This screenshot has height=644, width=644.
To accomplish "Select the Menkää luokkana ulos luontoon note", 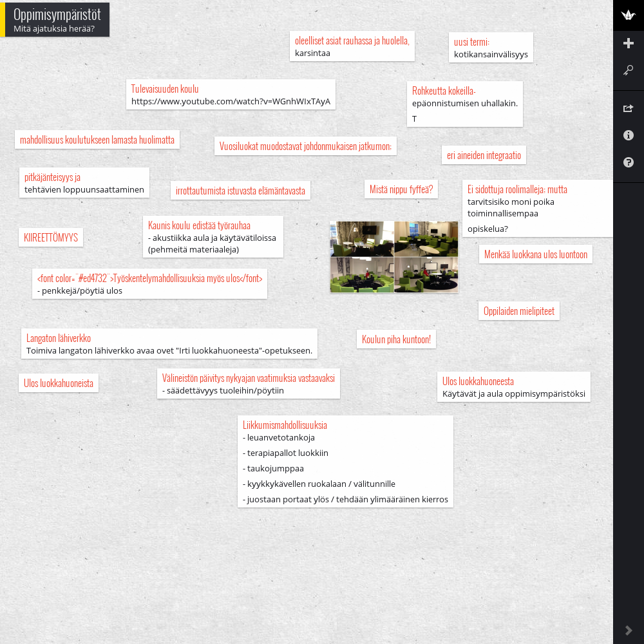I will tap(535, 254).
